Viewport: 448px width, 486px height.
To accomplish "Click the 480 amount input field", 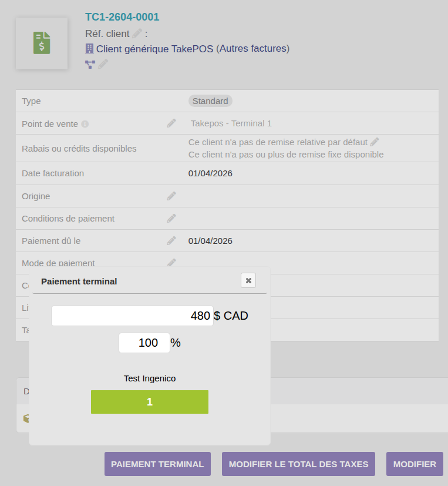I will click(x=132, y=316).
